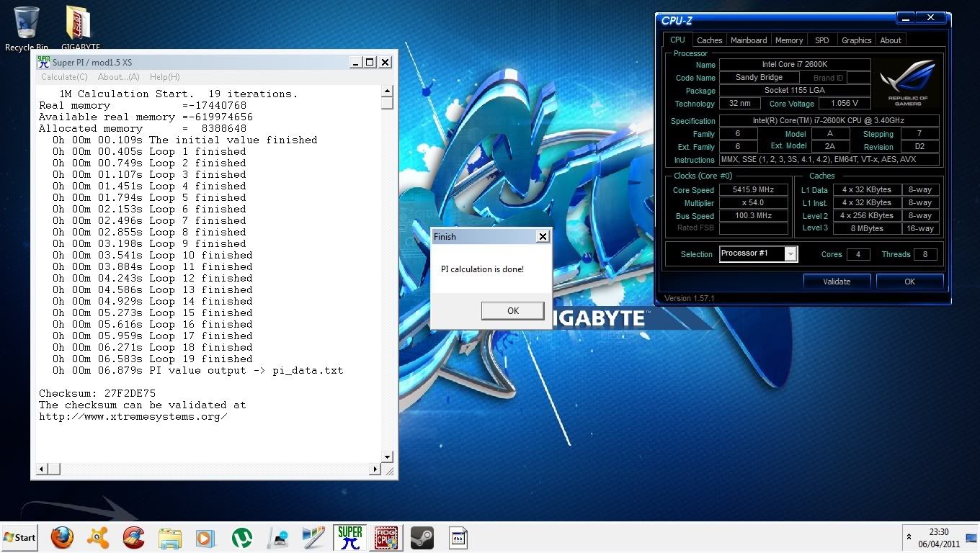The image size is (980, 553).
Task: Click the Validate button in CPU-Z
Action: [837, 282]
